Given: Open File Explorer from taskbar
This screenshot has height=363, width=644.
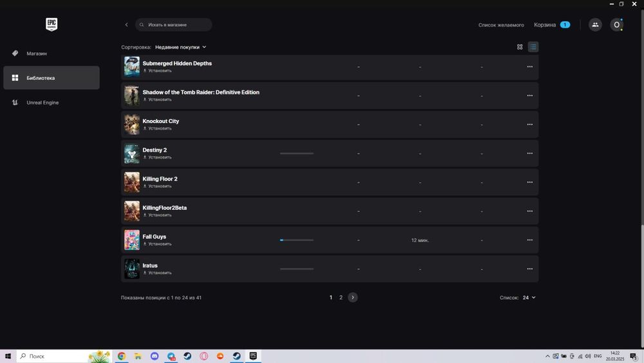Looking at the screenshot, I should pyautogui.click(x=138, y=356).
